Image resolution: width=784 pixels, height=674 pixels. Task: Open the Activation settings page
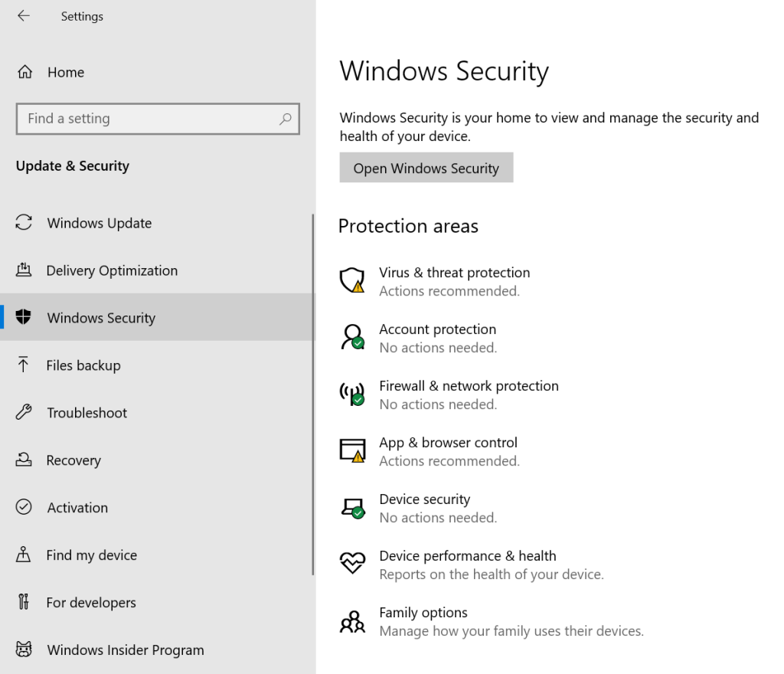(x=77, y=508)
